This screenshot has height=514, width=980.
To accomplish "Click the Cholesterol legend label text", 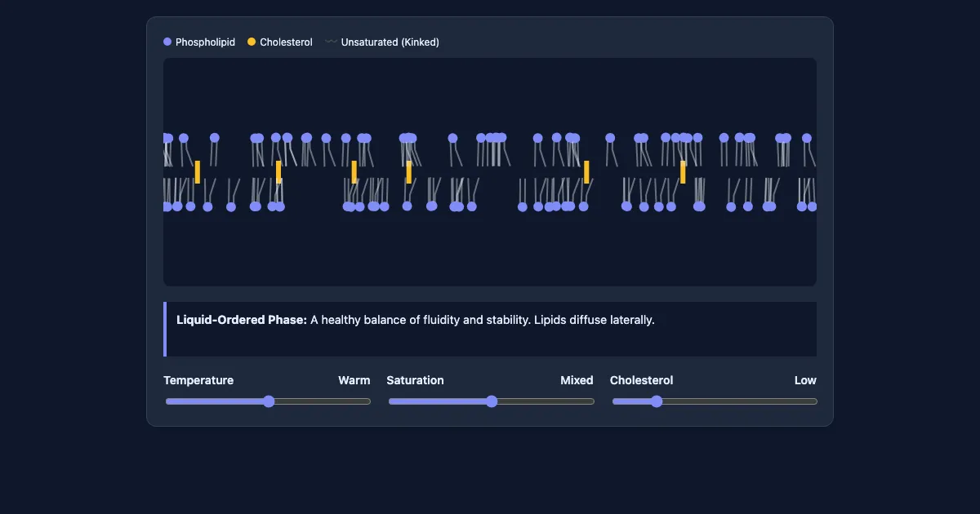I will click(286, 42).
